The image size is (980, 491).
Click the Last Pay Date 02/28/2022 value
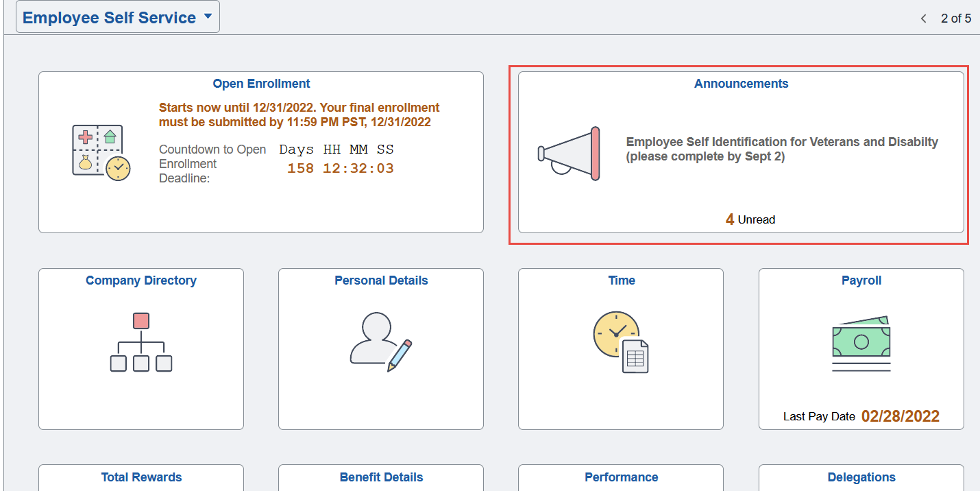[x=901, y=416]
